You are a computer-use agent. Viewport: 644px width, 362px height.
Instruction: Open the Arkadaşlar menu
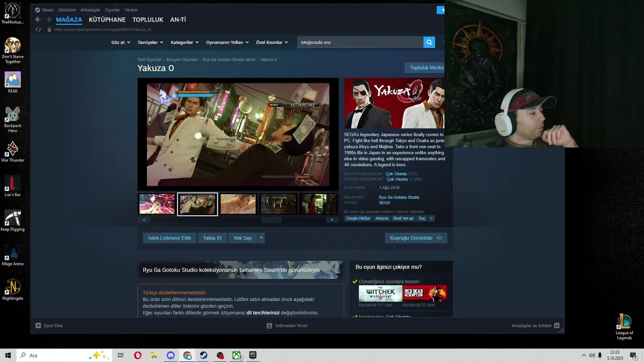pos(91,10)
